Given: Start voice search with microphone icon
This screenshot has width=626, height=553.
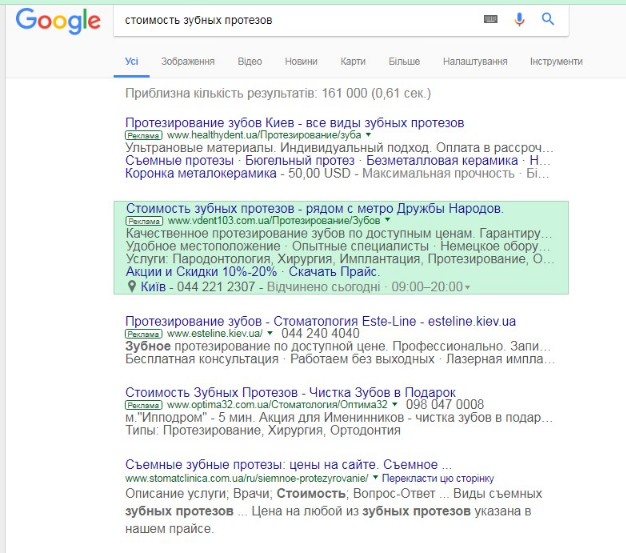Looking at the screenshot, I should [519, 19].
